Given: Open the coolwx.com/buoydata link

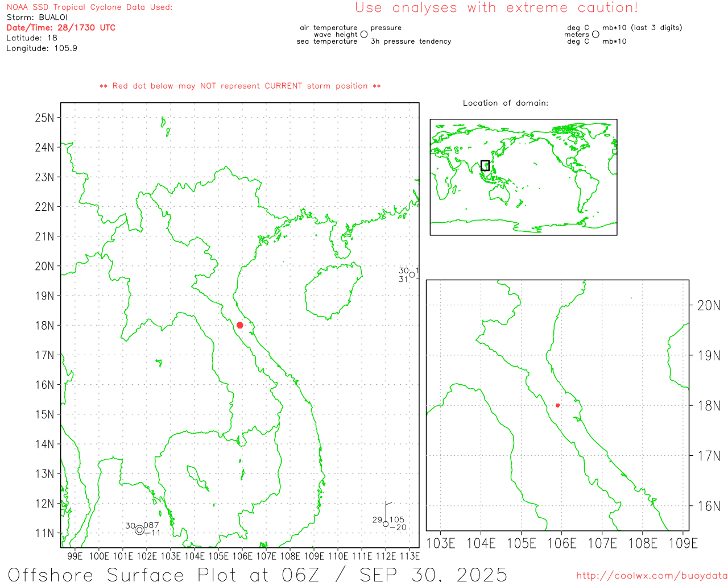Looking at the screenshot, I should [x=652, y=576].
